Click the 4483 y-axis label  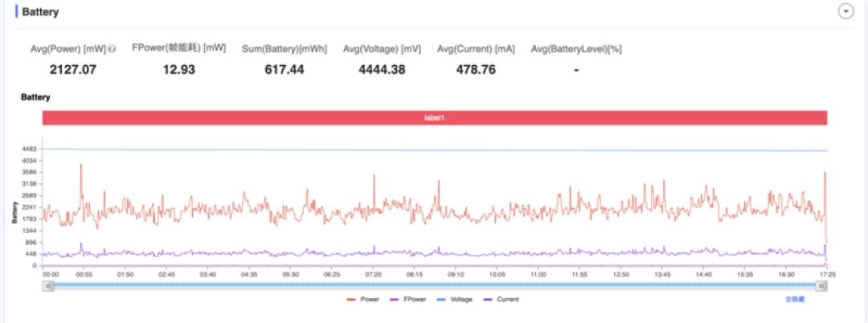tap(30, 149)
